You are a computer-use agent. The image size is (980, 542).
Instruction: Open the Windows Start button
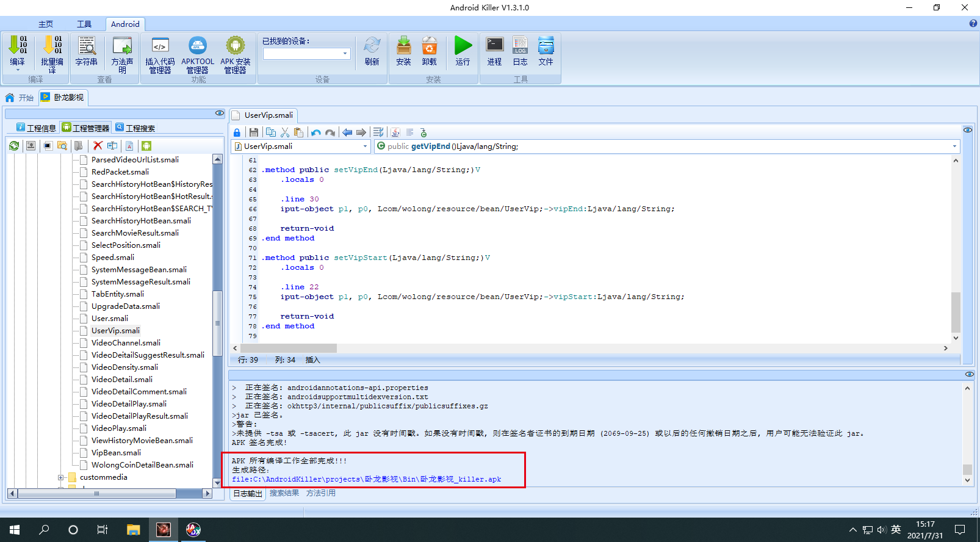tap(15, 530)
